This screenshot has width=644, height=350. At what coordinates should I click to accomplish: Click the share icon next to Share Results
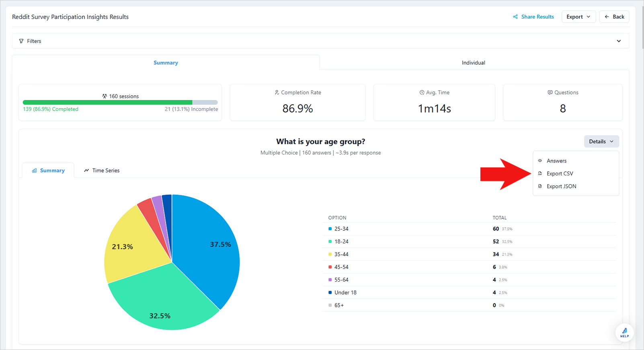(x=515, y=17)
